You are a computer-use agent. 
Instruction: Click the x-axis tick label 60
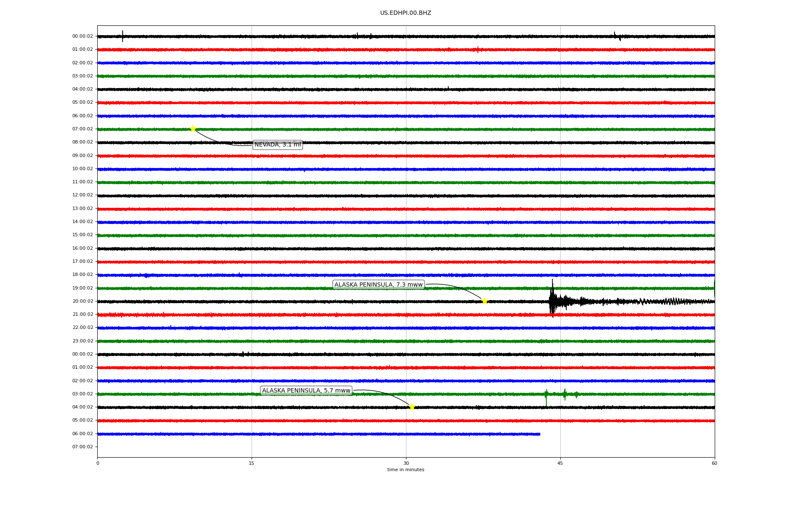714,464
